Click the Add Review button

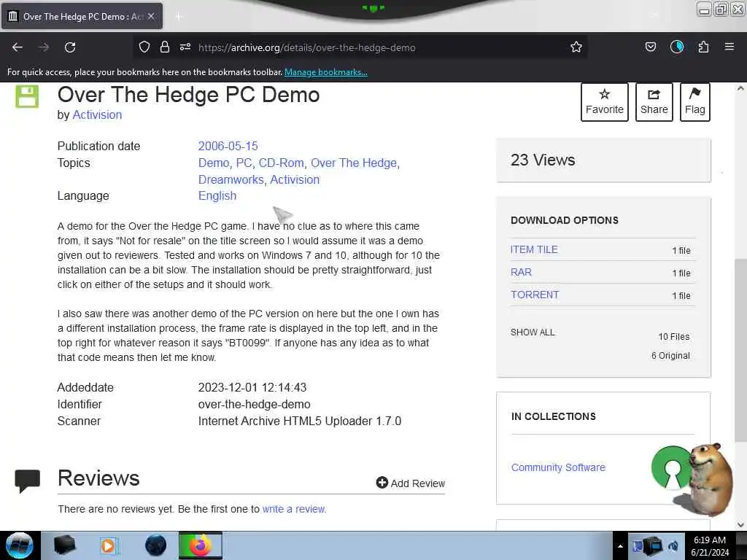pyautogui.click(x=410, y=483)
